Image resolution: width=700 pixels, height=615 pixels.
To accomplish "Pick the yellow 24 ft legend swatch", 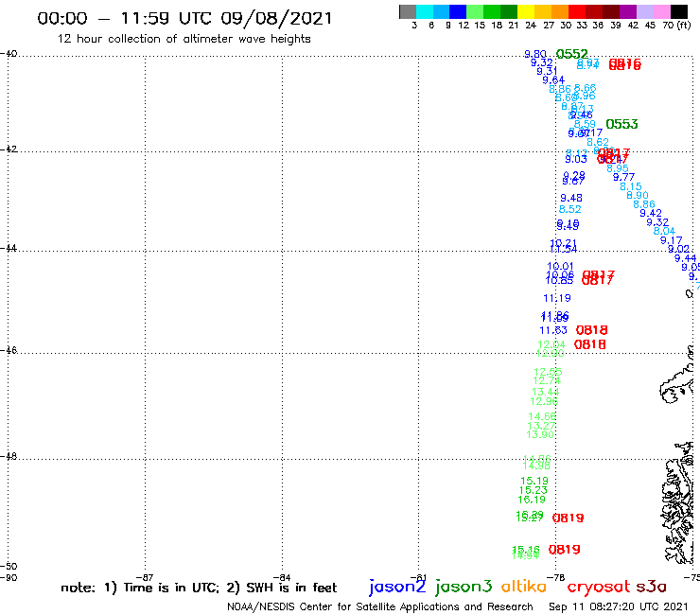I will pos(525,11).
